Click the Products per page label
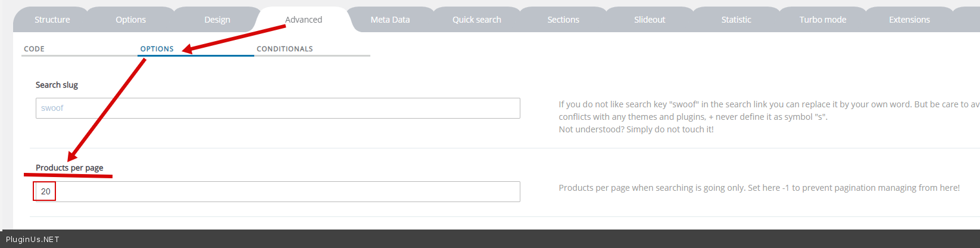This screenshot has width=980, height=248. pos(69,168)
